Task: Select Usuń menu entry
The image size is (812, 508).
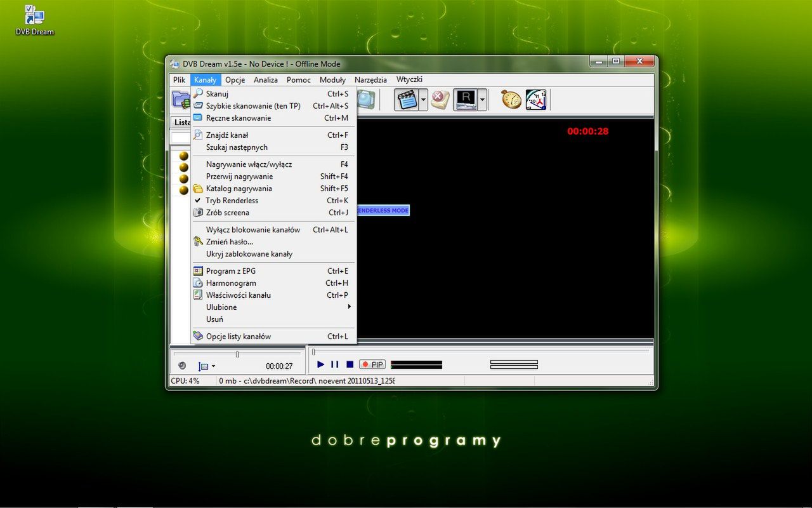Action: (273, 319)
